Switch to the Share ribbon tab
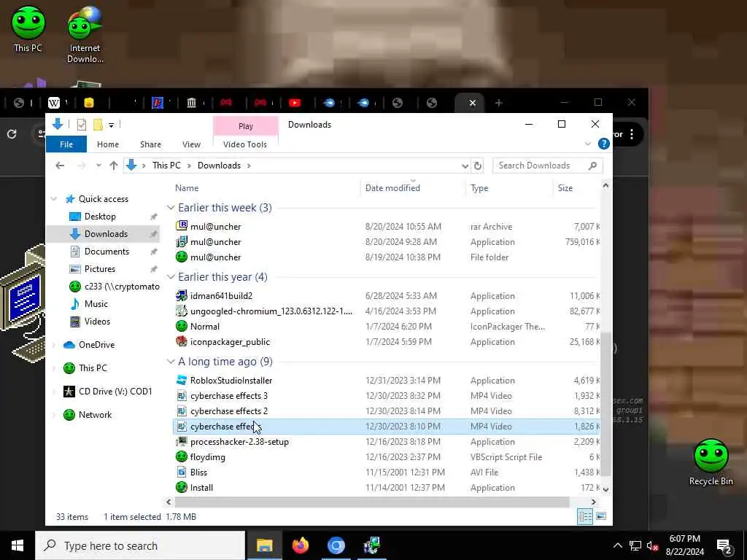 [150, 144]
